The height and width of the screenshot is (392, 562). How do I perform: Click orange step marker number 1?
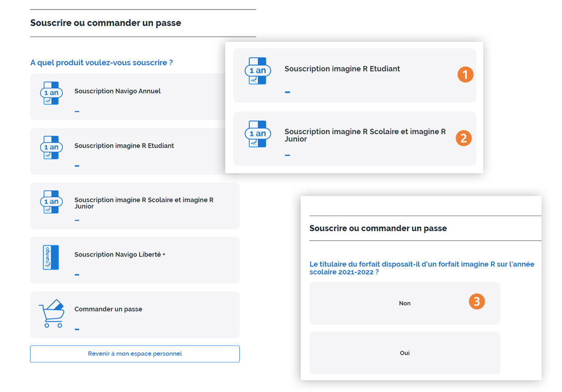point(466,74)
